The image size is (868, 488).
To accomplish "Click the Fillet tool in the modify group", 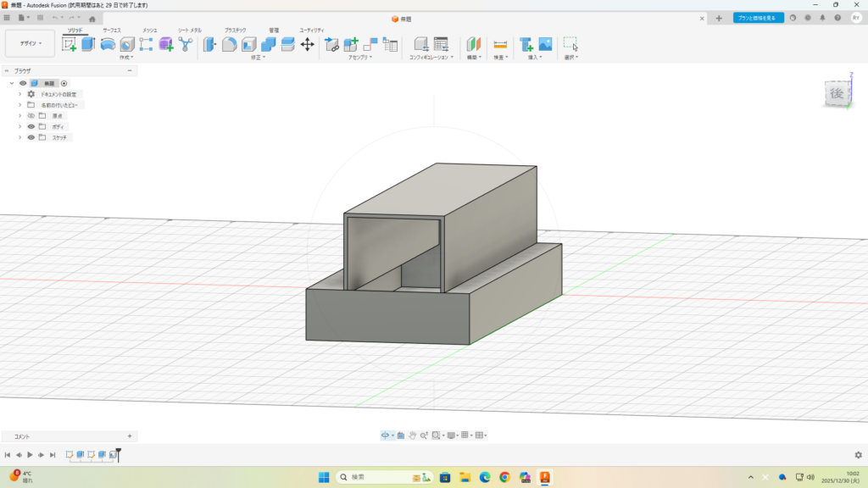I will [229, 44].
